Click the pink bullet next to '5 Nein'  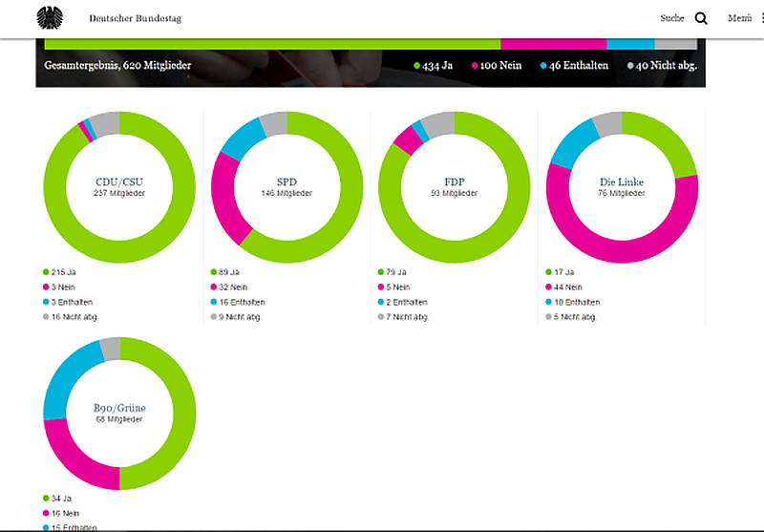381,287
